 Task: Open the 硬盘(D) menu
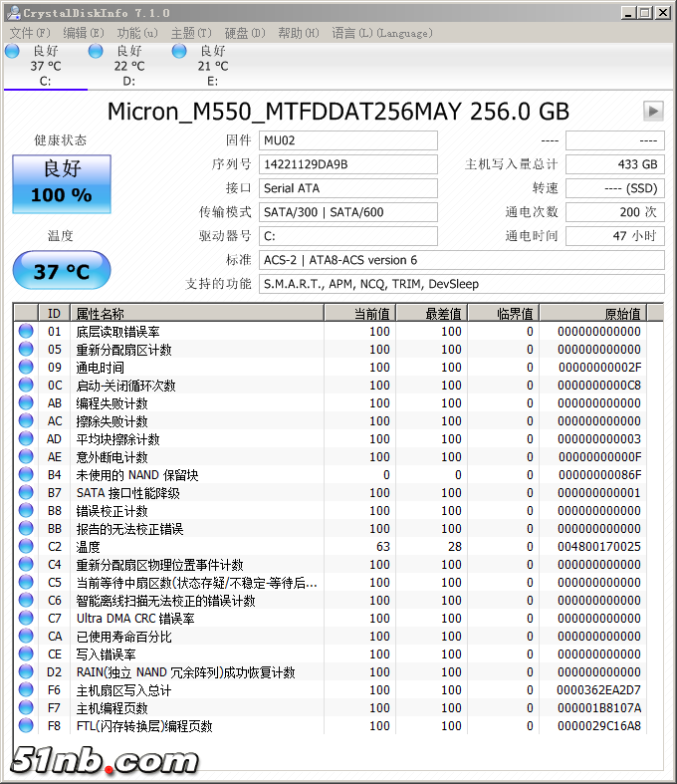click(245, 33)
